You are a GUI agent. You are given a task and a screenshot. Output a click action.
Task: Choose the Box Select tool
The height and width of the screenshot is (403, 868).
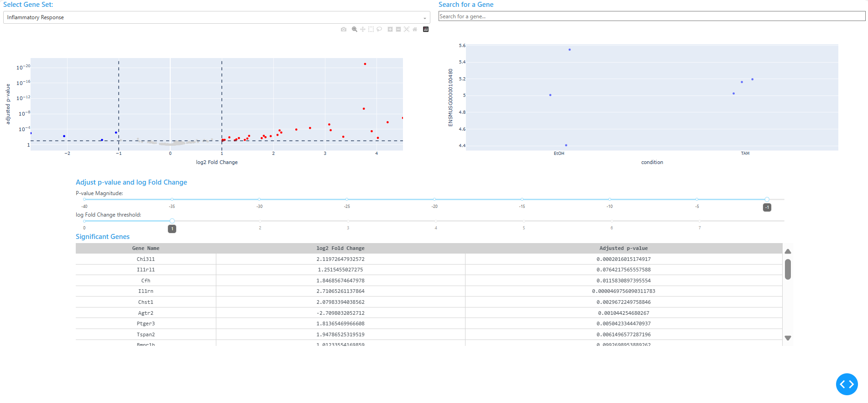[x=371, y=29]
